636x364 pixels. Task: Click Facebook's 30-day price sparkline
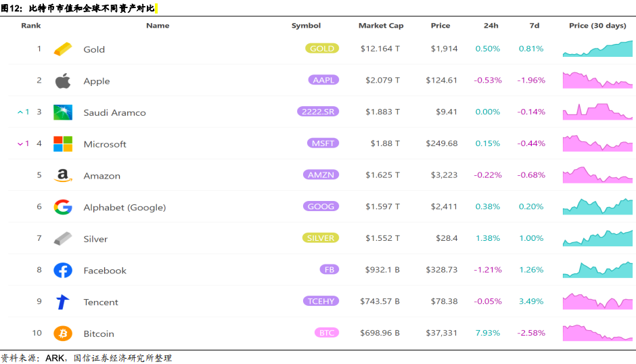[x=597, y=269]
